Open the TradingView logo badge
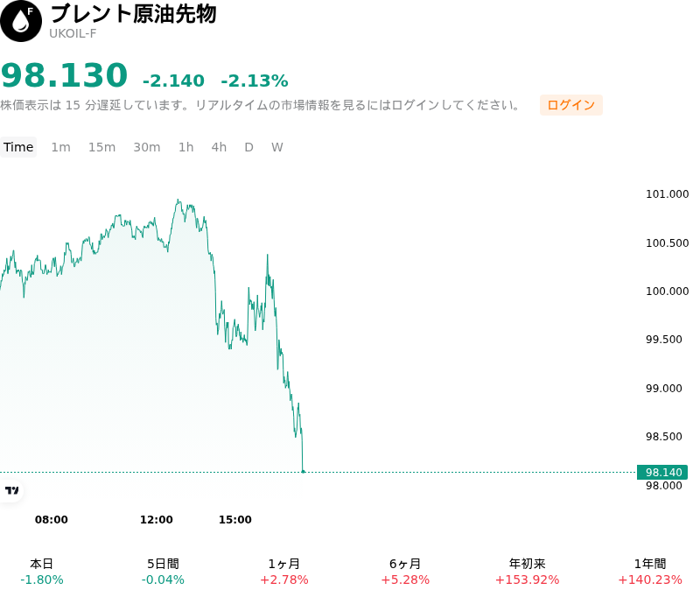Screen dimensions: 700x597 (11, 491)
